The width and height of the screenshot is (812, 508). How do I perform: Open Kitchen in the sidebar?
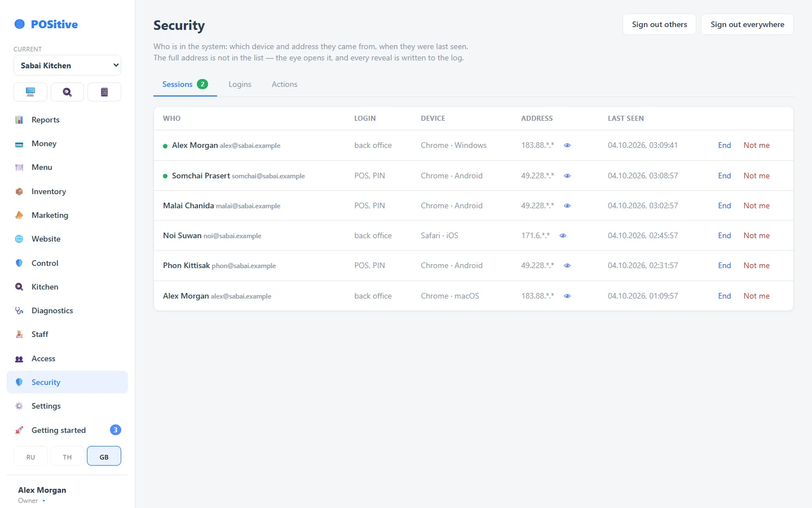(x=67, y=287)
